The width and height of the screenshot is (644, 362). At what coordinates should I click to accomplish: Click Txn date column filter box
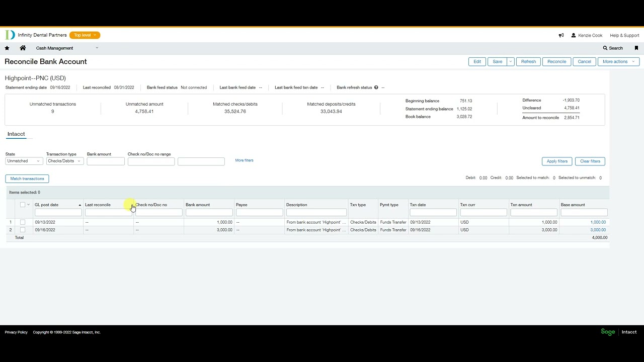[x=433, y=213]
